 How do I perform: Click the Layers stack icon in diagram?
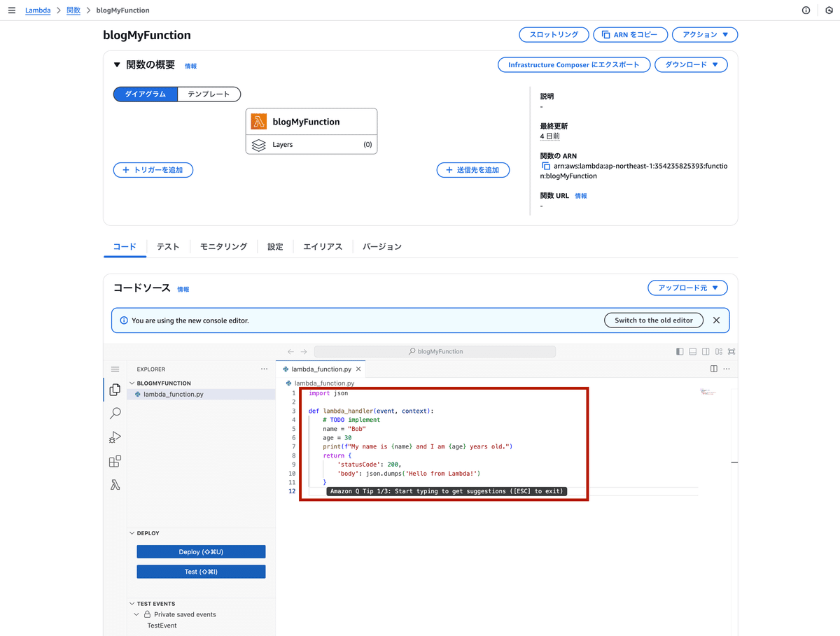(x=258, y=145)
